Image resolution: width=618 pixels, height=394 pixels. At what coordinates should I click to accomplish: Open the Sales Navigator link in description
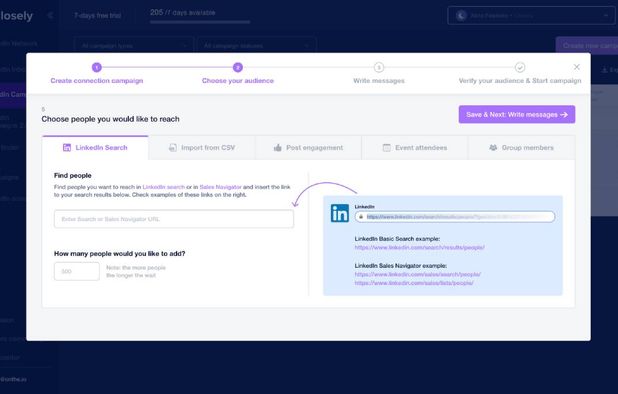[x=220, y=187]
